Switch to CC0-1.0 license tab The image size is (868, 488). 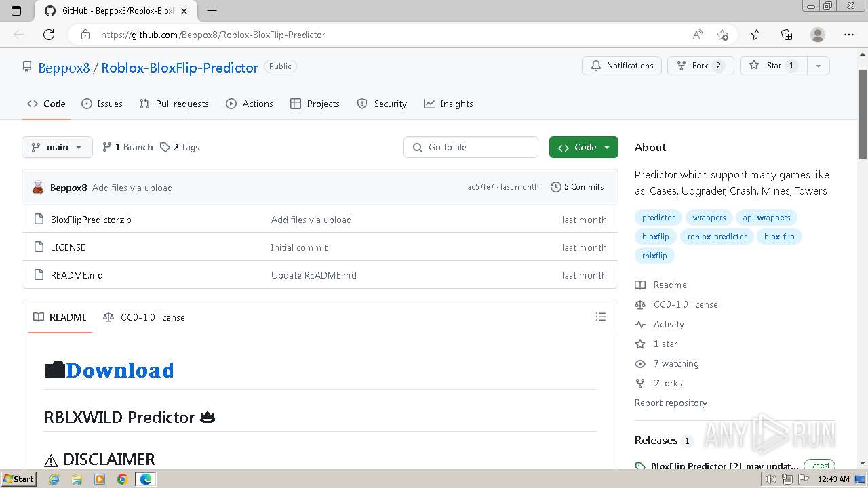[x=144, y=317]
